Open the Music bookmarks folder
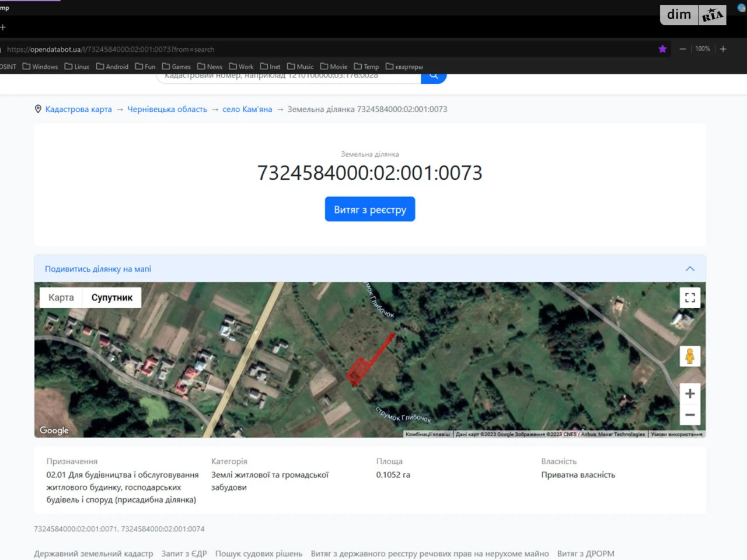This screenshot has height=560, width=747. (301, 66)
